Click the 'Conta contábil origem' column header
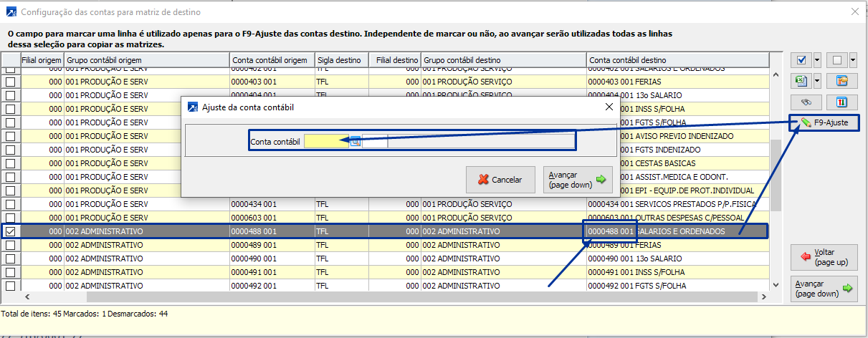The height and width of the screenshot is (338, 868). pos(272,59)
